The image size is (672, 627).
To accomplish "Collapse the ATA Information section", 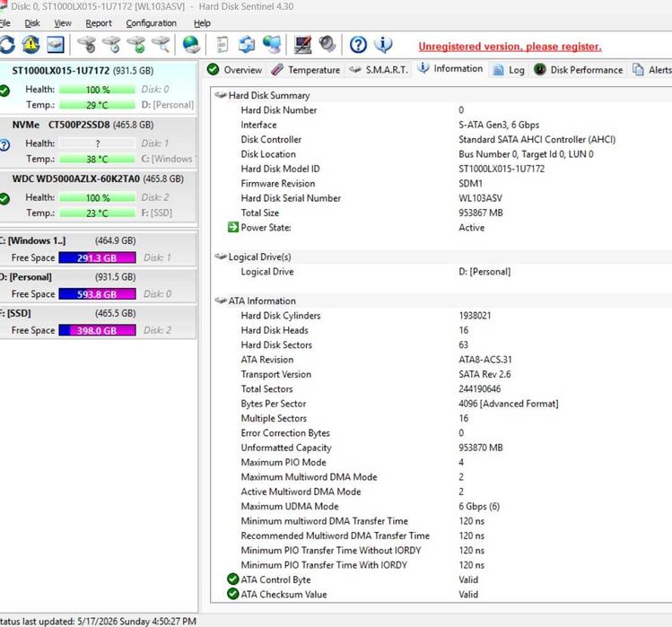I will [221, 300].
